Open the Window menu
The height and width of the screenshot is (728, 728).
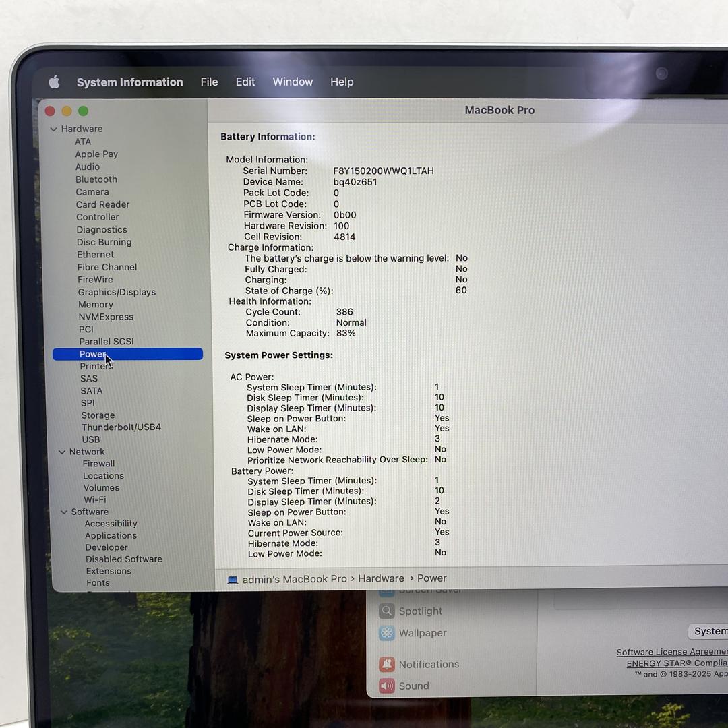[293, 82]
